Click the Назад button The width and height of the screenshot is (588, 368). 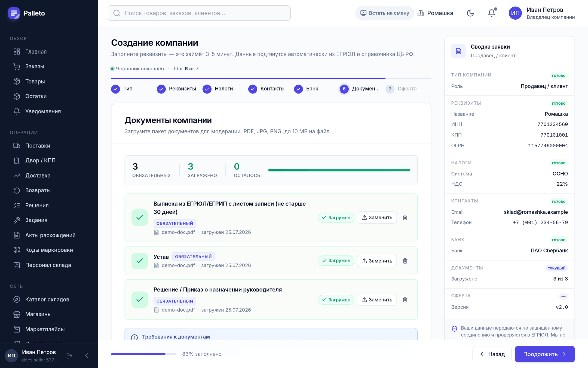(492, 354)
